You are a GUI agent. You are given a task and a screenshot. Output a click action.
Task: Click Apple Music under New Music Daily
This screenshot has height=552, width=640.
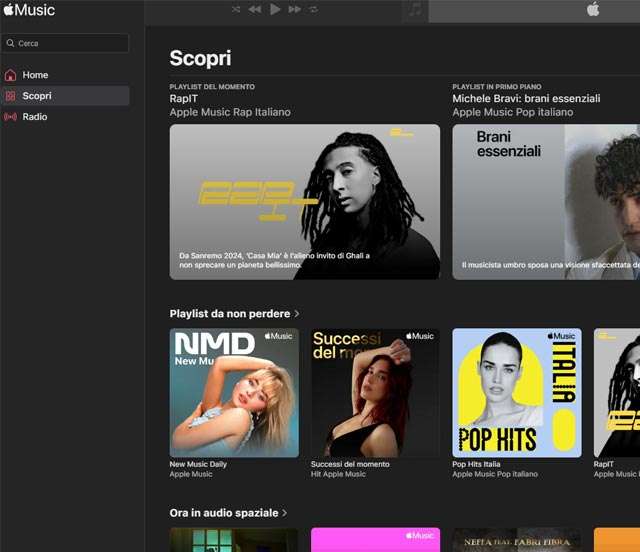coord(191,474)
